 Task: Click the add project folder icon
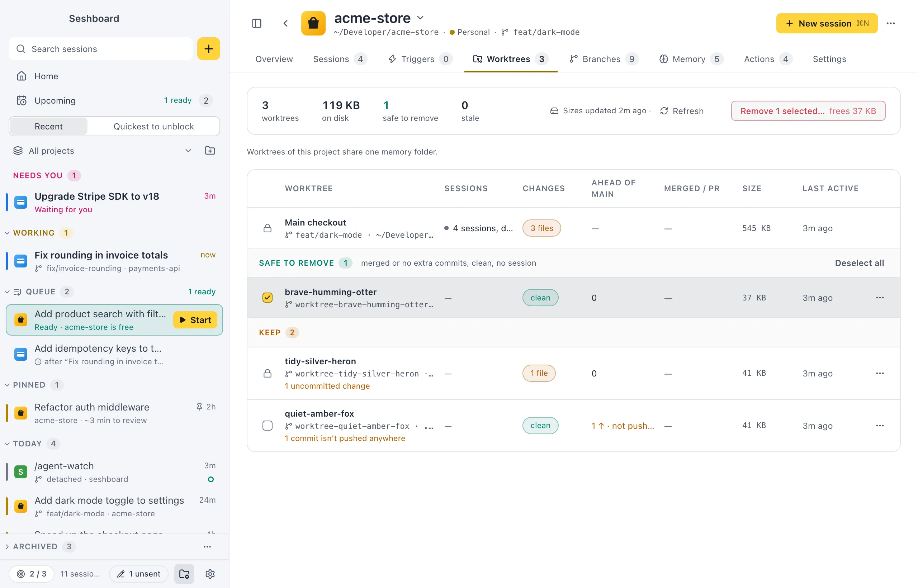[x=210, y=151]
